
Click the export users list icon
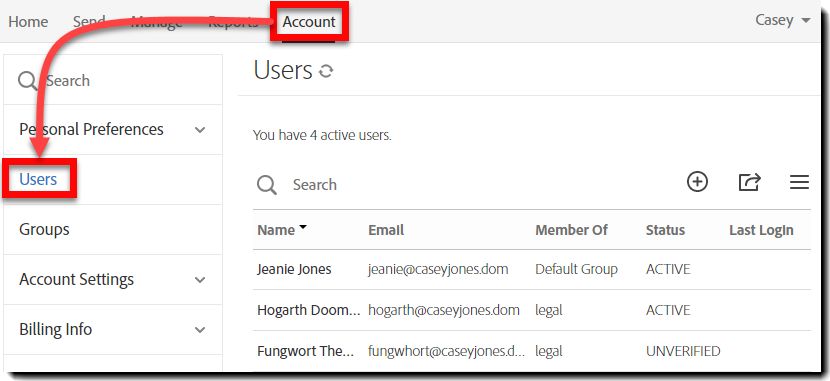click(750, 182)
